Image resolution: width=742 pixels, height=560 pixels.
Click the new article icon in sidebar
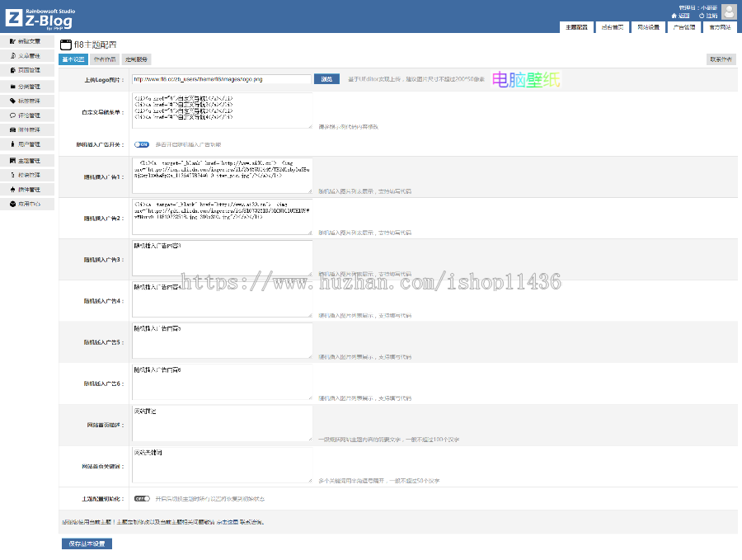pyautogui.click(x=12, y=41)
